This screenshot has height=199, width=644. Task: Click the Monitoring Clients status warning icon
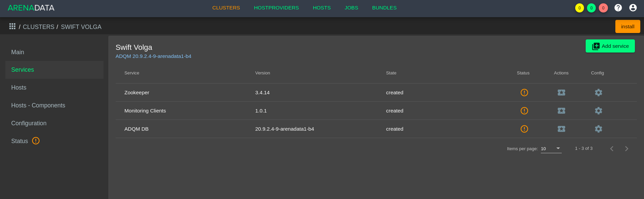point(524,111)
